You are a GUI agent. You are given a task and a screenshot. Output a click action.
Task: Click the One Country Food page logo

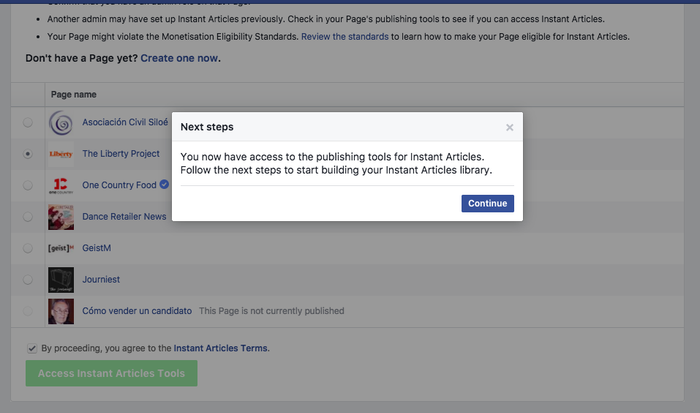click(61, 185)
